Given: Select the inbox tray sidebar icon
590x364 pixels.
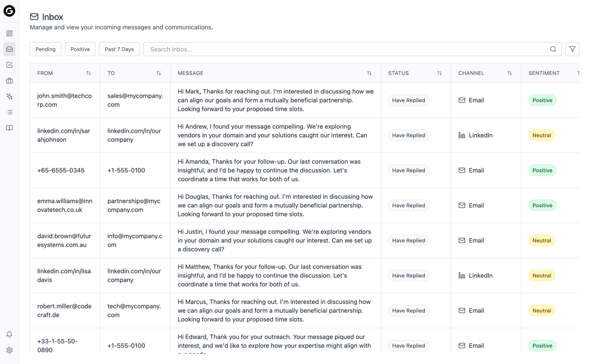Looking at the screenshot, I should click(9, 49).
